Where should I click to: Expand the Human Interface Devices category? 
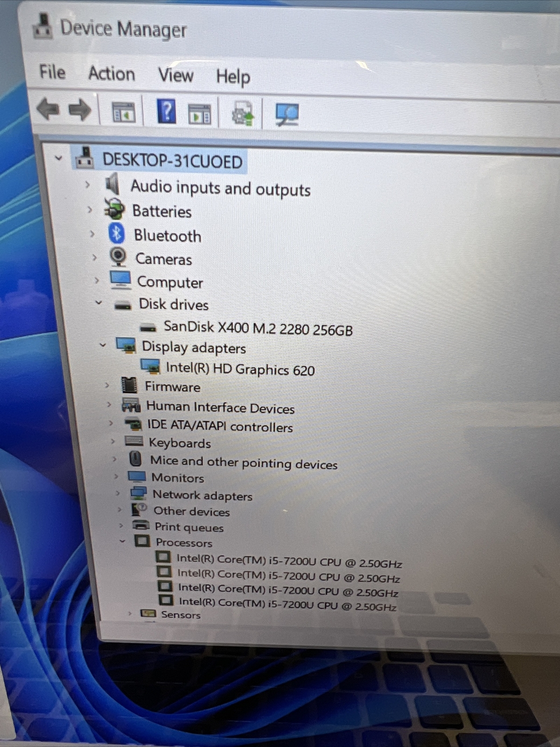click(x=109, y=404)
